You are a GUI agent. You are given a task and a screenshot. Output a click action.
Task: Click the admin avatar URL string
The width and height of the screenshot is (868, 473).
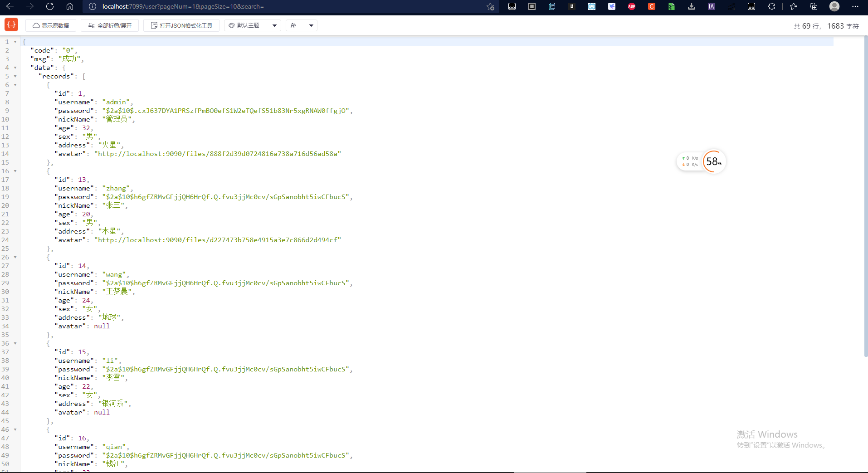click(218, 154)
